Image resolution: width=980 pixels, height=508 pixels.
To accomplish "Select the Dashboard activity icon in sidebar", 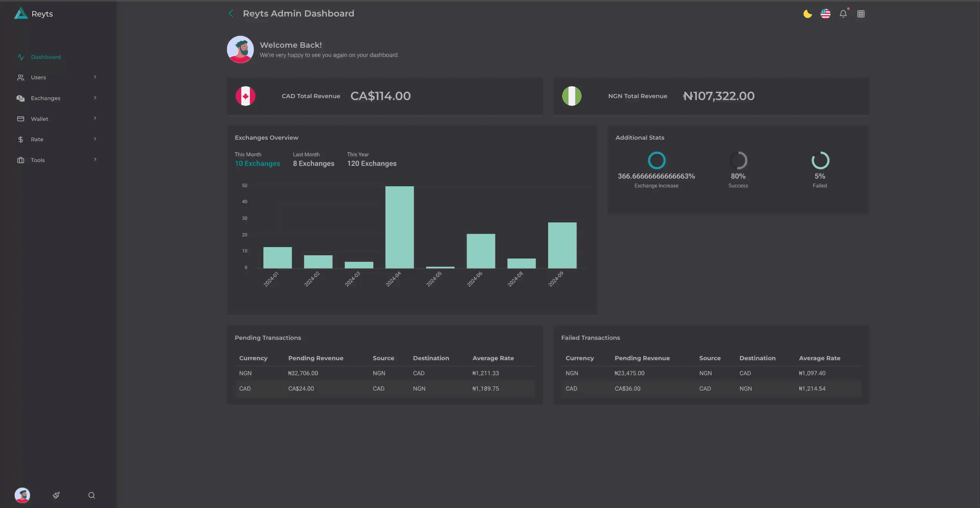I will 21,57.
